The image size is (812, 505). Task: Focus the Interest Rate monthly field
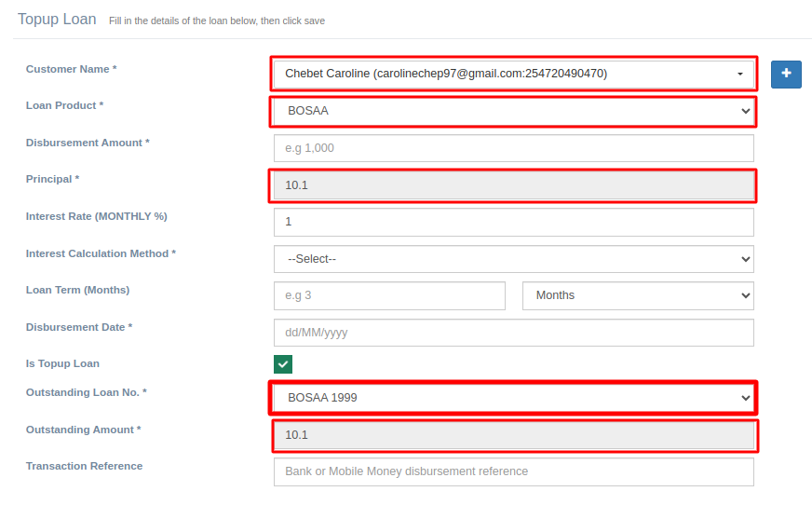click(x=513, y=222)
